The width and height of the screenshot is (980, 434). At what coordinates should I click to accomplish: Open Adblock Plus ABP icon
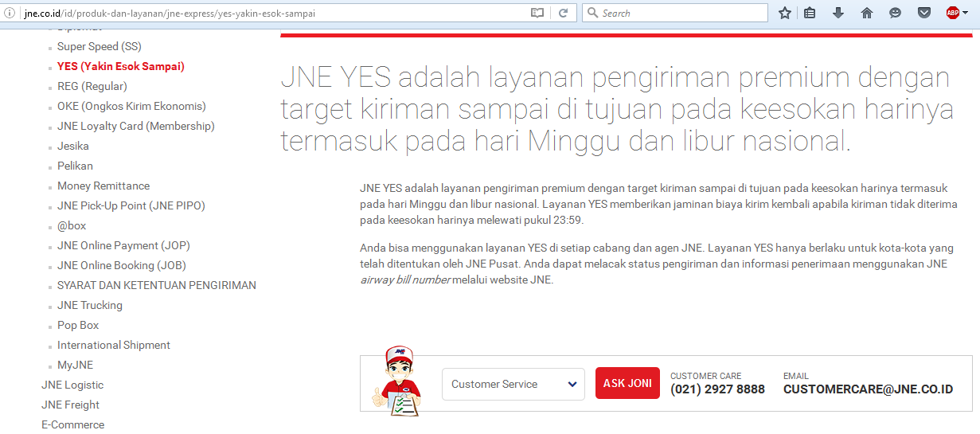953,13
